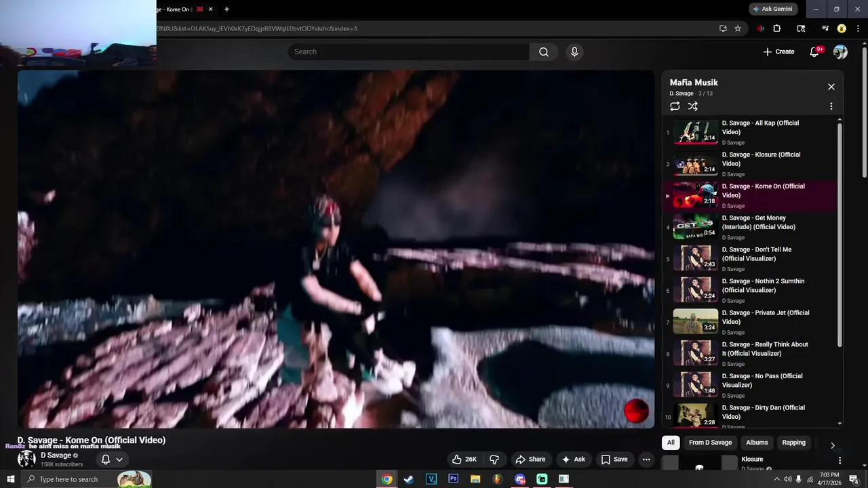Image resolution: width=868 pixels, height=488 pixels.
Task: Select the current Kome On playlist entry
Action: [x=751, y=196]
